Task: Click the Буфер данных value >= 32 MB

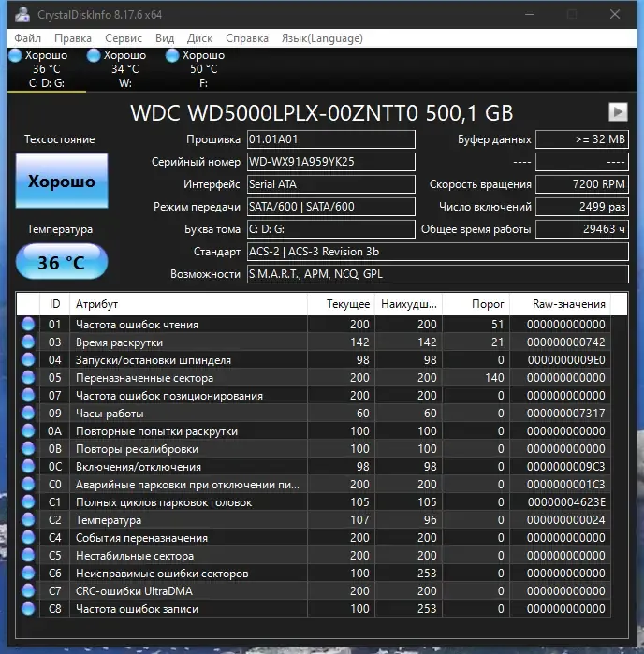Action: coord(582,139)
